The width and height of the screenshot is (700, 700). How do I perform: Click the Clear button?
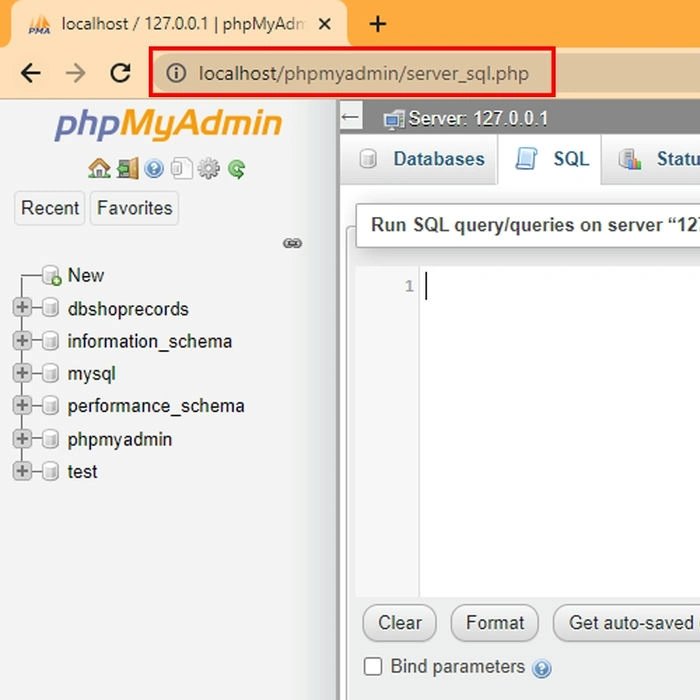pos(400,623)
